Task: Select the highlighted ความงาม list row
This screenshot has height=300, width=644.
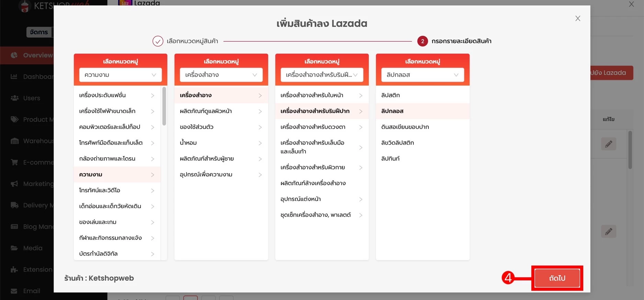Action: (117, 174)
